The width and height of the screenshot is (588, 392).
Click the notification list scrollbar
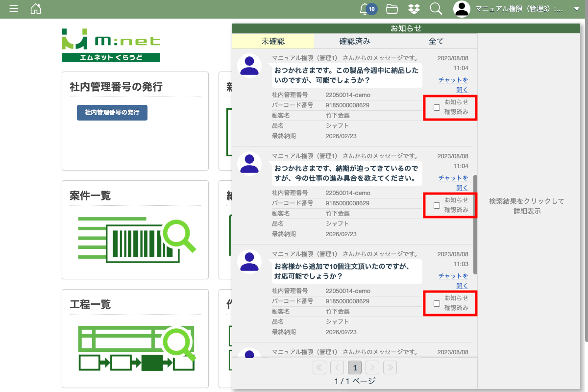pyautogui.click(x=475, y=224)
